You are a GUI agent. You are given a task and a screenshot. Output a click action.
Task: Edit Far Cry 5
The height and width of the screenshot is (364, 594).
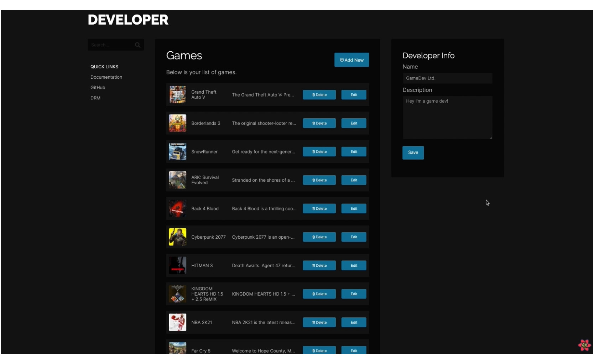coord(354,350)
